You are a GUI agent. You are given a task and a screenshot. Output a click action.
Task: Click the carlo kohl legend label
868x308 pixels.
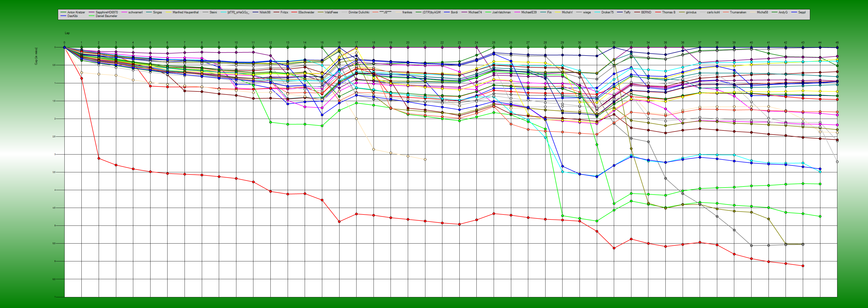(713, 13)
